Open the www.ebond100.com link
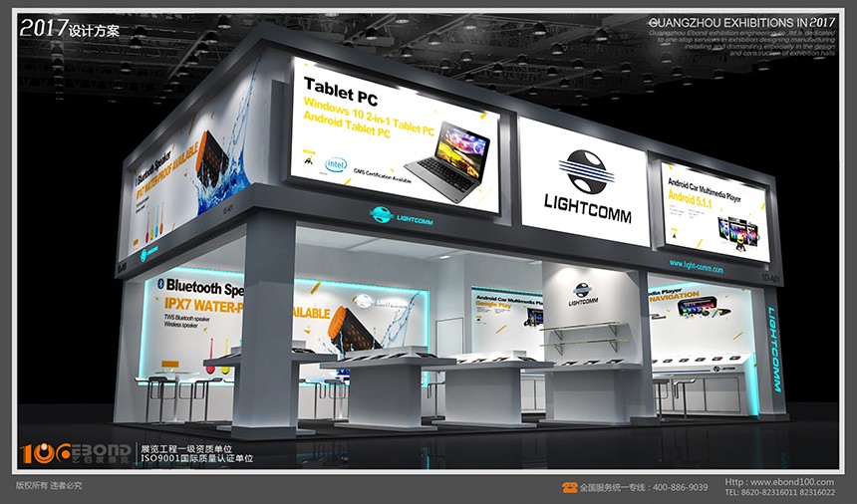Screen dimensions: 857x504 [x=792, y=482]
